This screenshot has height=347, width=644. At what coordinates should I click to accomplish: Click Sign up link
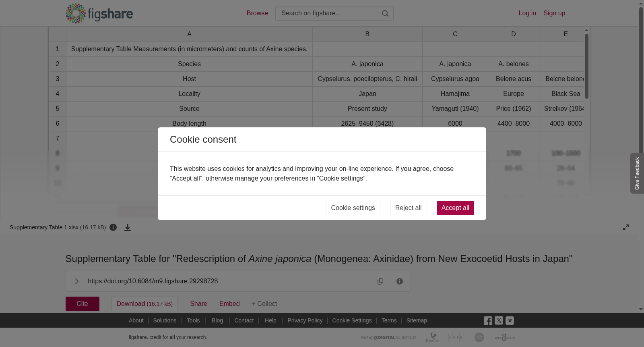554,13
